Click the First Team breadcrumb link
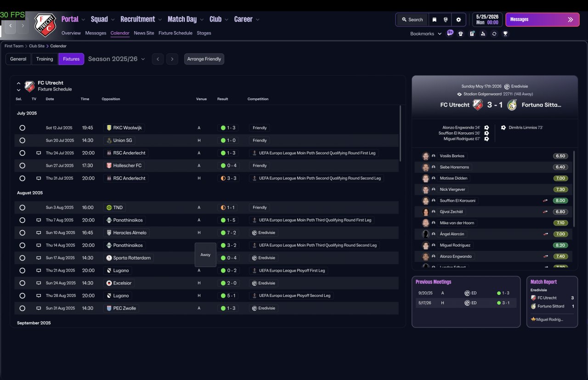The height and width of the screenshot is (380, 588). [x=14, y=46]
